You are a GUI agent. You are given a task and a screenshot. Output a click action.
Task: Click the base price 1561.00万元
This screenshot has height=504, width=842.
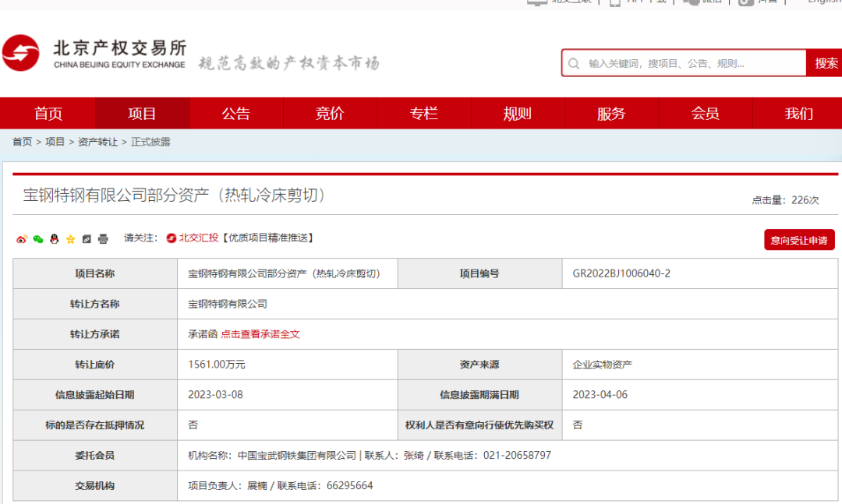[217, 365]
